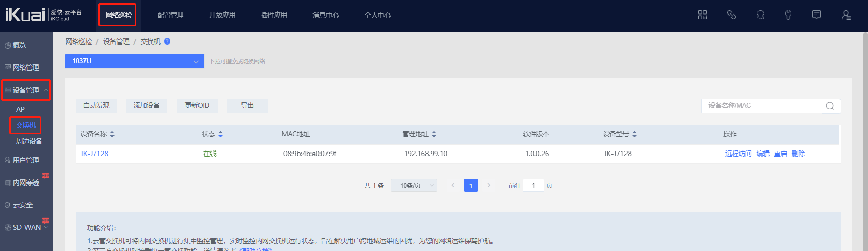Click 网络巡检 in the breadcrumb
This screenshot has height=251, width=868.
coord(79,41)
